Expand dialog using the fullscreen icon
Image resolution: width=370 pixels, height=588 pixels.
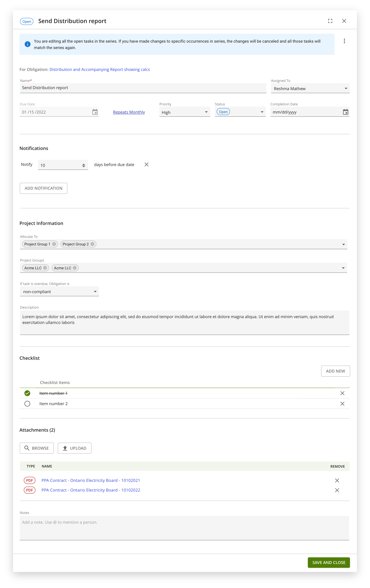[x=330, y=21]
